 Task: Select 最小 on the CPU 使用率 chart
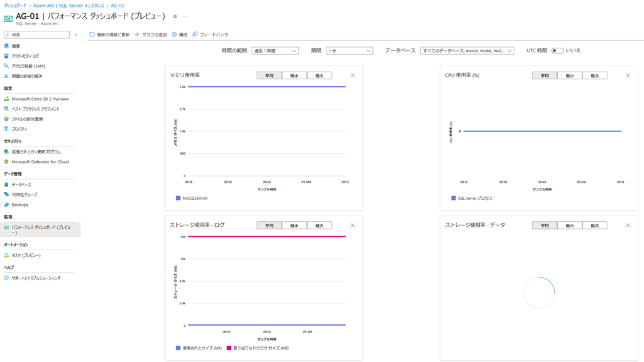[570, 75]
